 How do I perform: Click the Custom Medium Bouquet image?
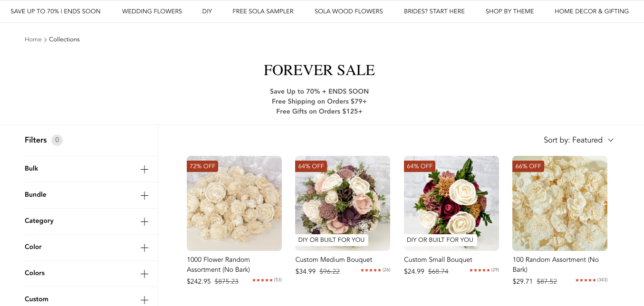(x=343, y=200)
